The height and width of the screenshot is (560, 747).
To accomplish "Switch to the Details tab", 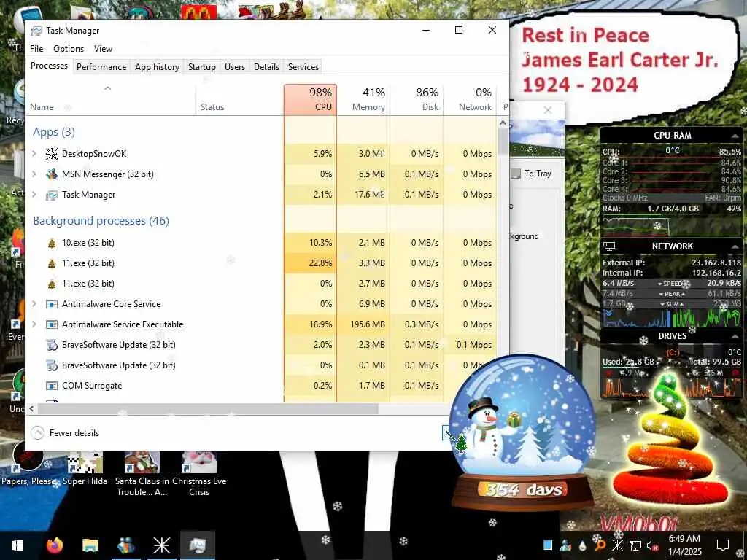I will point(266,67).
